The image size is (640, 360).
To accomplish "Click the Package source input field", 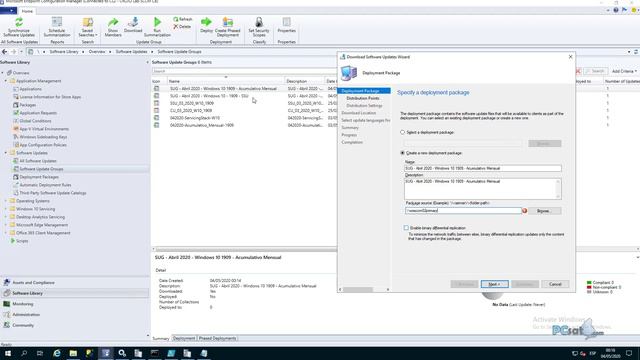I will (x=463, y=211).
